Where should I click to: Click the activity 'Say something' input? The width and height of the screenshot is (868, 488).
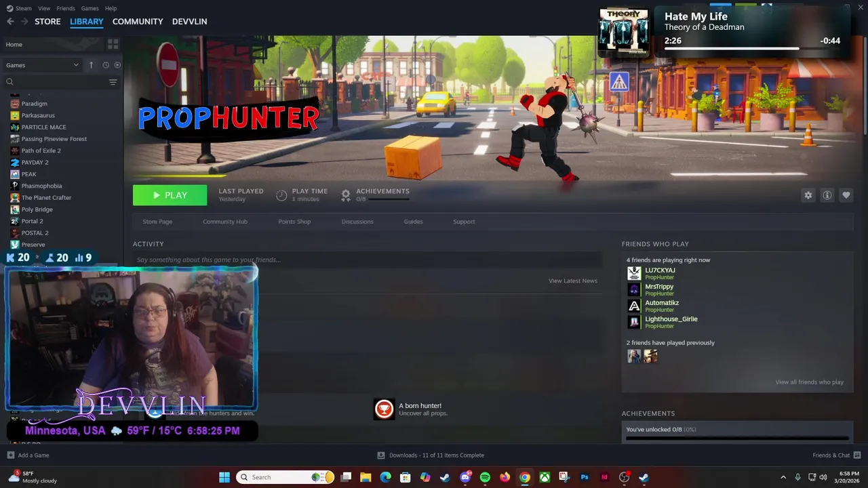coord(368,260)
